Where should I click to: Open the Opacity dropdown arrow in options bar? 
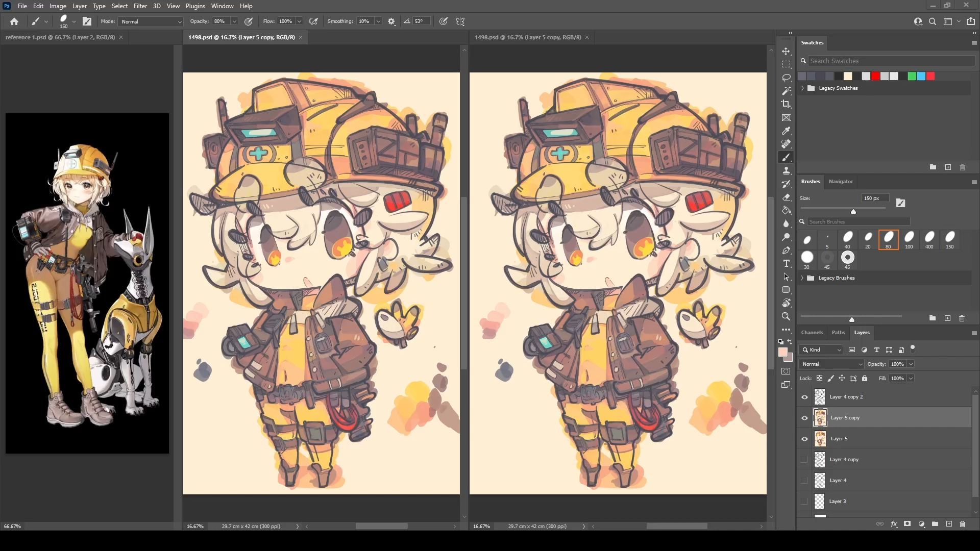(234, 21)
